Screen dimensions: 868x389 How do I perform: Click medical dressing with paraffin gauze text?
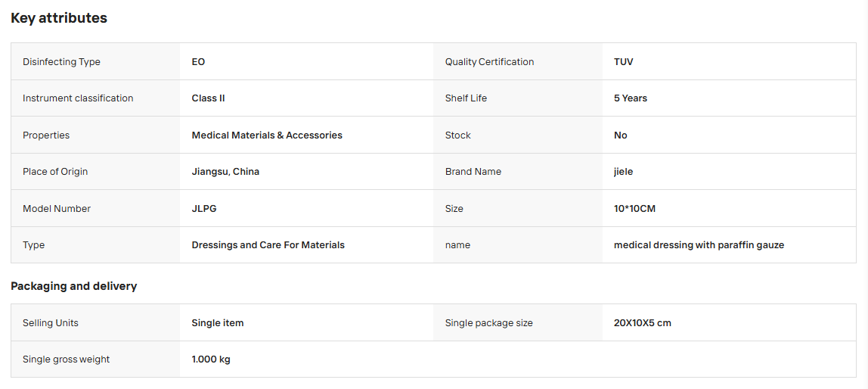(x=699, y=245)
